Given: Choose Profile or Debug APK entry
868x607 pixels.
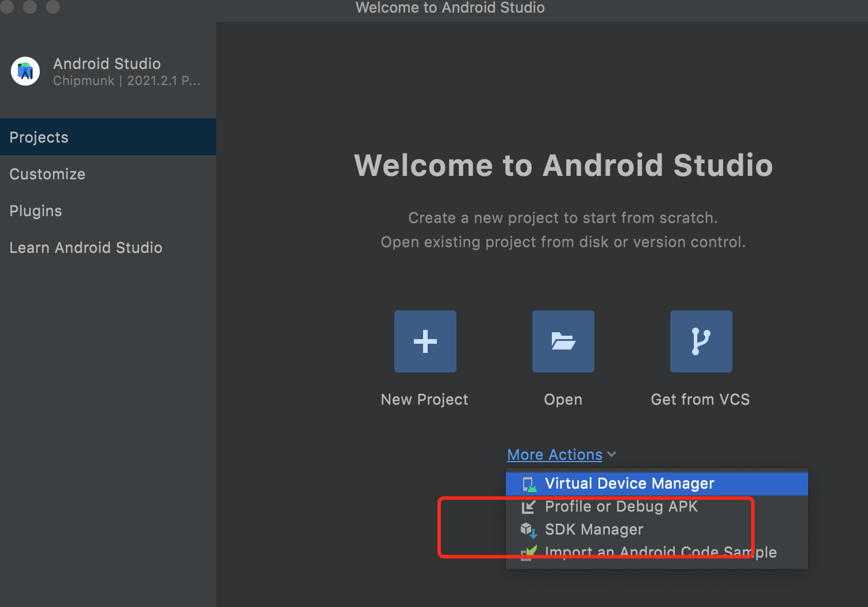Looking at the screenshot, I should tap(657, 506).
